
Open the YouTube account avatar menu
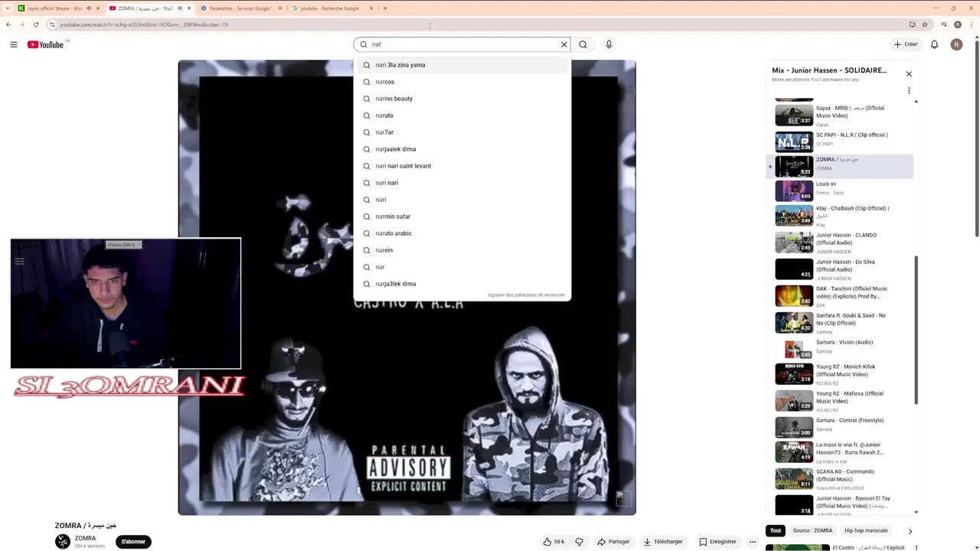click(x=956, y=44)
